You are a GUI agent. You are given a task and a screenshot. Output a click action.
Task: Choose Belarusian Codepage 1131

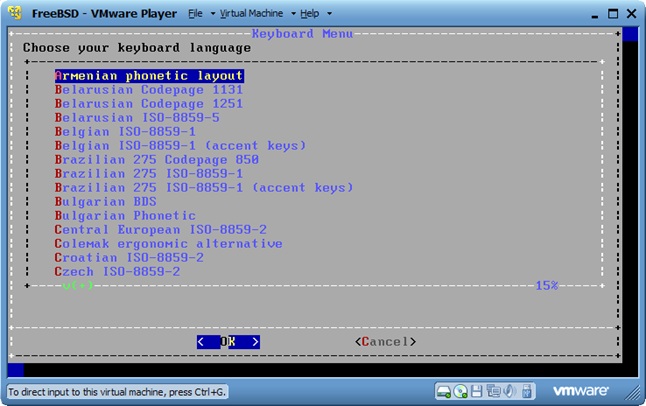coord(149,89)
